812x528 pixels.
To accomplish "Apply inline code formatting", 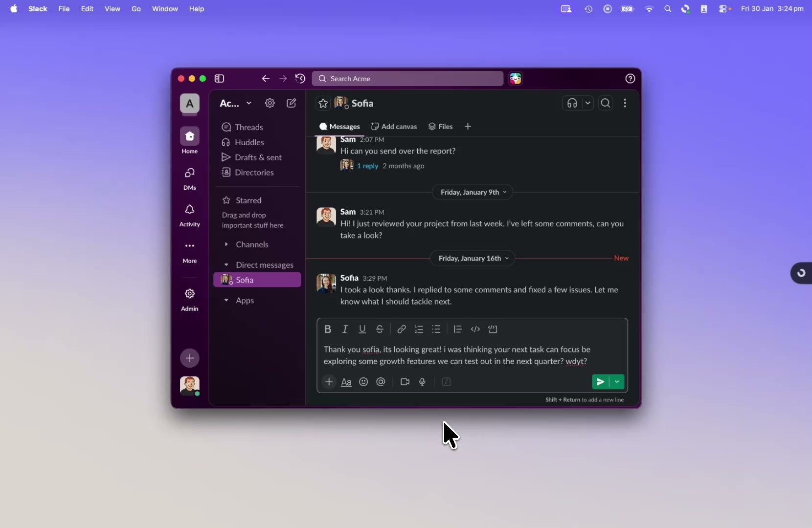I will [x=475, y=330].
